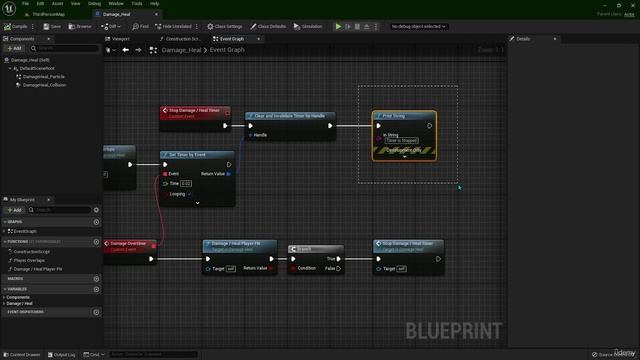The width and height of the screenshot is (640, 360).
Task: Open My Blueprint view options gear
Action: click(x=96, y=210)
